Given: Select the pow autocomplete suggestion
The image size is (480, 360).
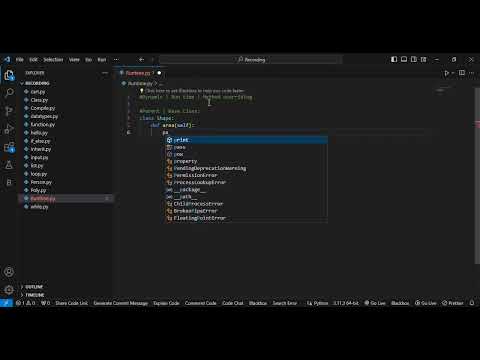Looking at the screenshot, I should (x=247, y=154).
